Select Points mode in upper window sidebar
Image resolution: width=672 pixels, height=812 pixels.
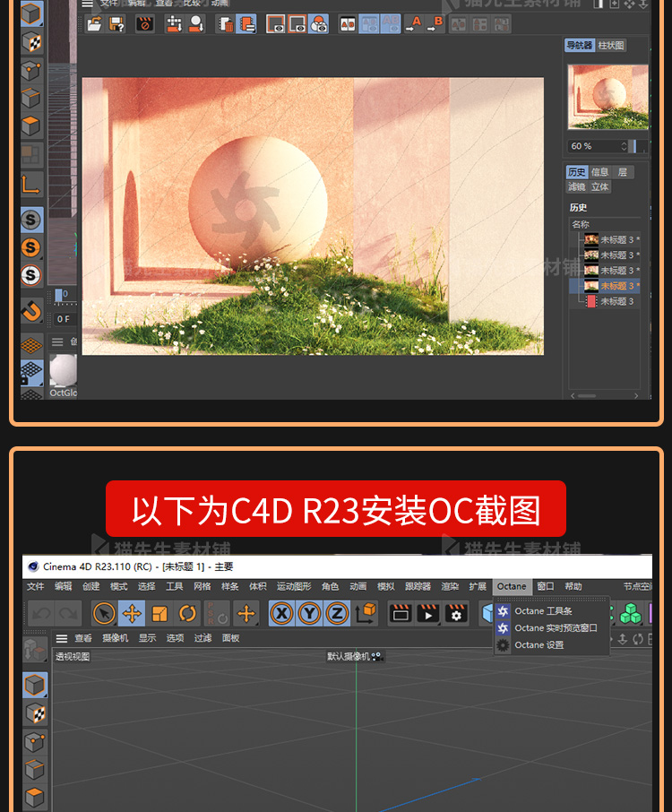pos(31,71)
